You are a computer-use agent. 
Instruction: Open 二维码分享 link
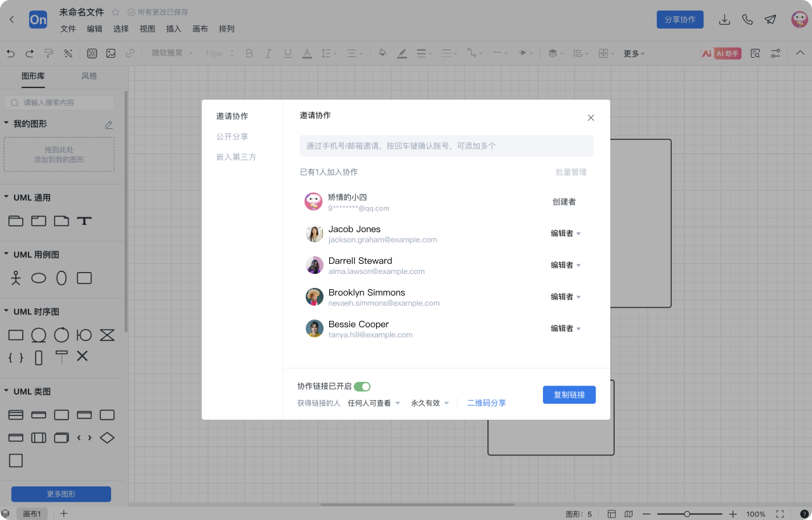click(486, 403)
